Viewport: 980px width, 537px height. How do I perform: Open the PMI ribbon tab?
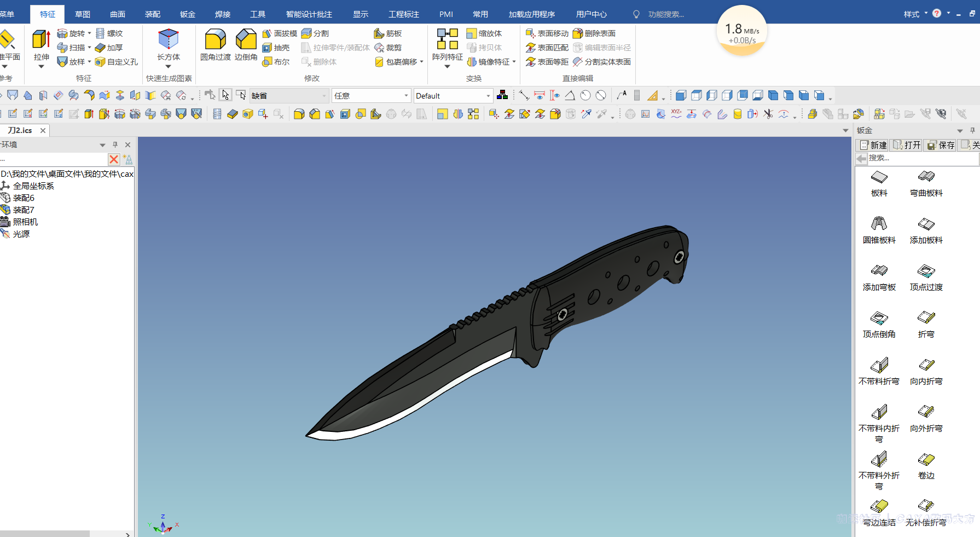click(x=446, y=14)
